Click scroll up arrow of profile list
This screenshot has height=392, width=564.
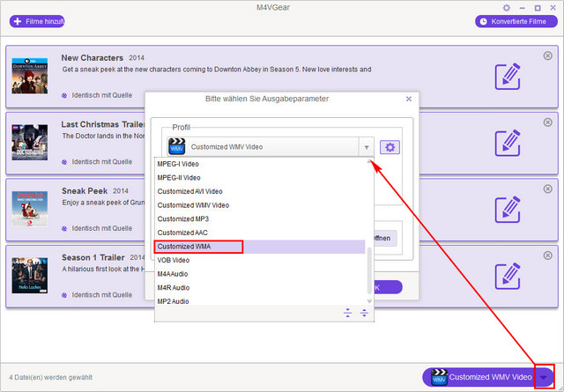[369, 162]
